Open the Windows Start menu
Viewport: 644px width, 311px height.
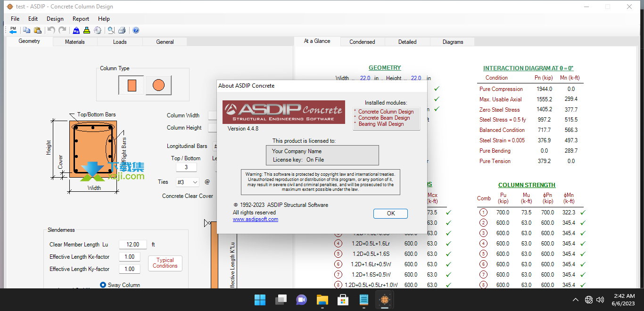[260, 300]
